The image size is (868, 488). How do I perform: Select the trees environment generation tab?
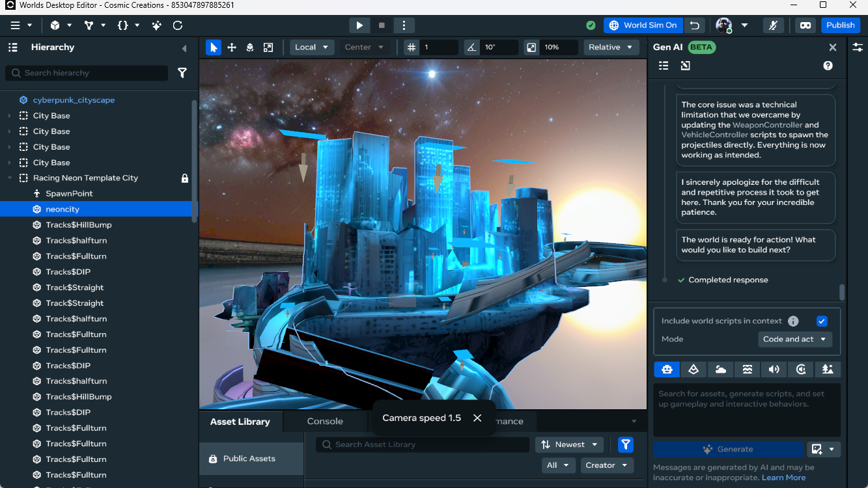click(x=828, y=370)
